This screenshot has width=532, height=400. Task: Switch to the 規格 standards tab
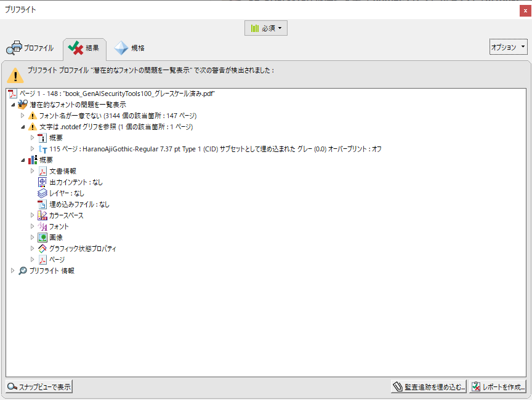(130, 48)
